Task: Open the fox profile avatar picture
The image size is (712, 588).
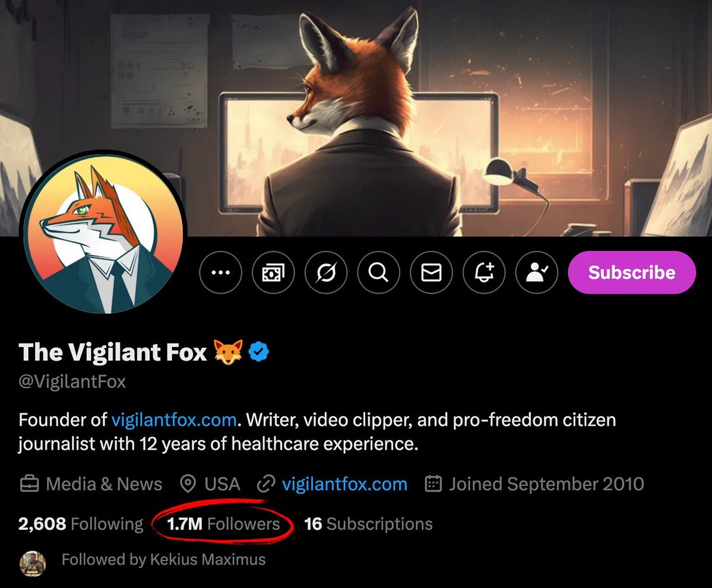Action: coord(103,234)
